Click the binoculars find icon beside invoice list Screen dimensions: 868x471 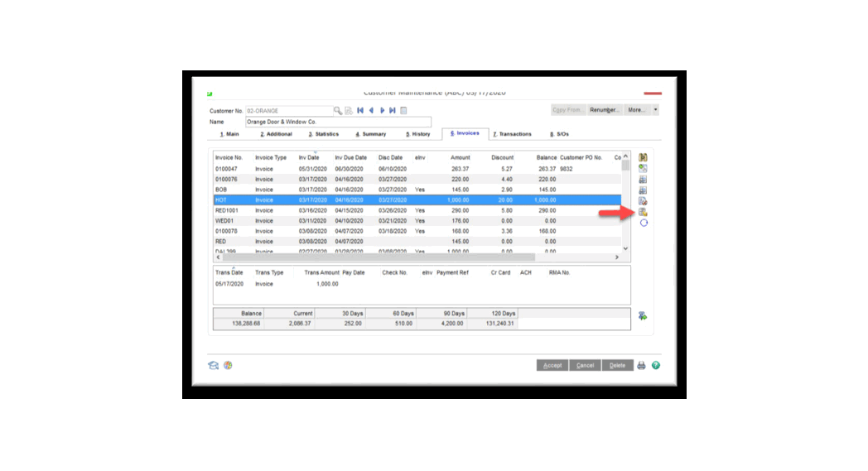point(643,158)
